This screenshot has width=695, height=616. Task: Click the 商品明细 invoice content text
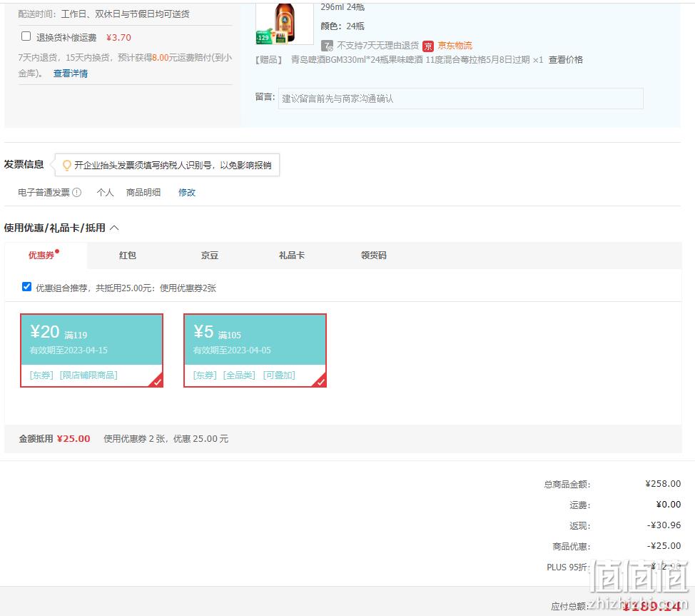pos(143,193)
